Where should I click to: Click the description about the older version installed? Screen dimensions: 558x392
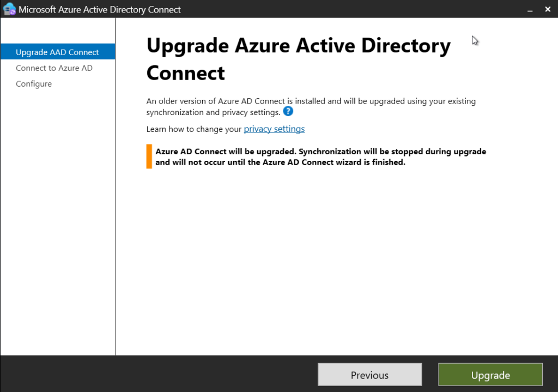pyautogui.click(x=310, y=106)
